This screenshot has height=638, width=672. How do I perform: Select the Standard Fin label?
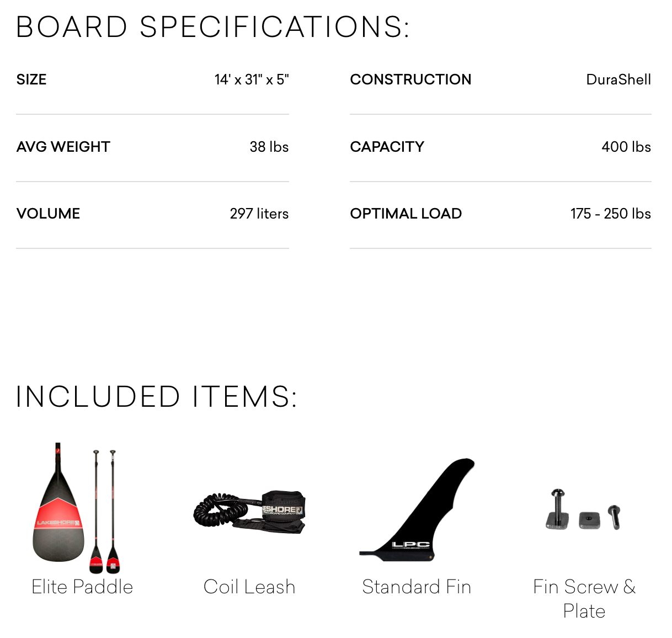(x=417, y=587)
